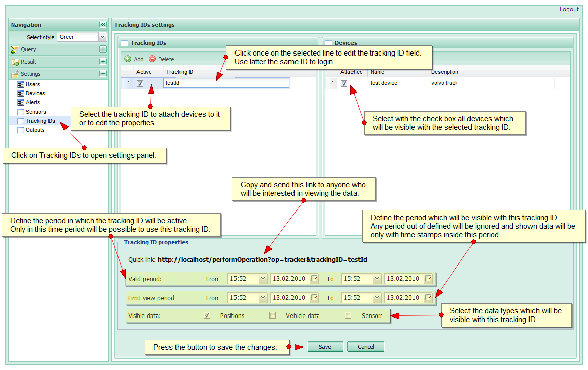
Task: Uncheck the Positions visible data checkbox
Action: click(207, 315)
